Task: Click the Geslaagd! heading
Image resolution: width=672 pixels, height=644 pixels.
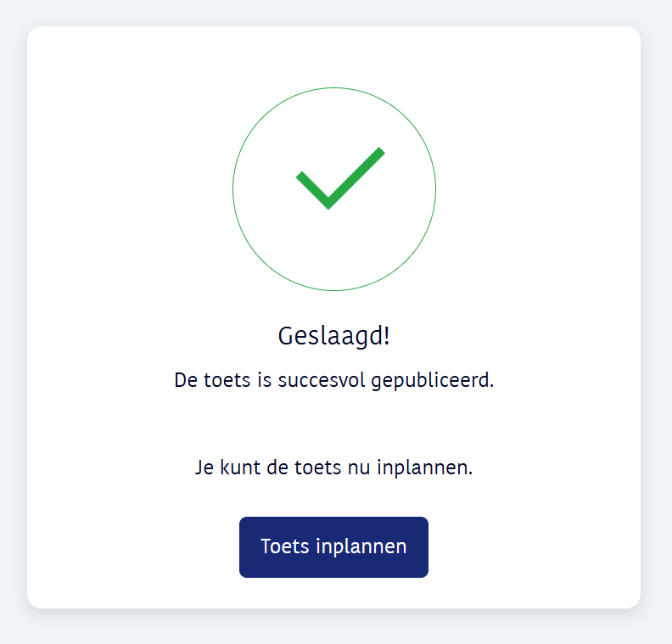Action: point(333,336)
